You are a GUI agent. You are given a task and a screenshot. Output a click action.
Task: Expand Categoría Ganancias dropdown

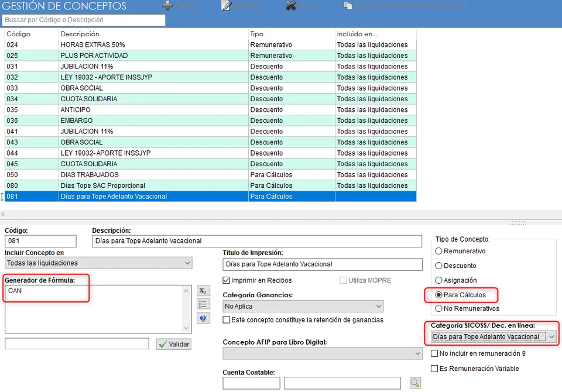[303, 307]
